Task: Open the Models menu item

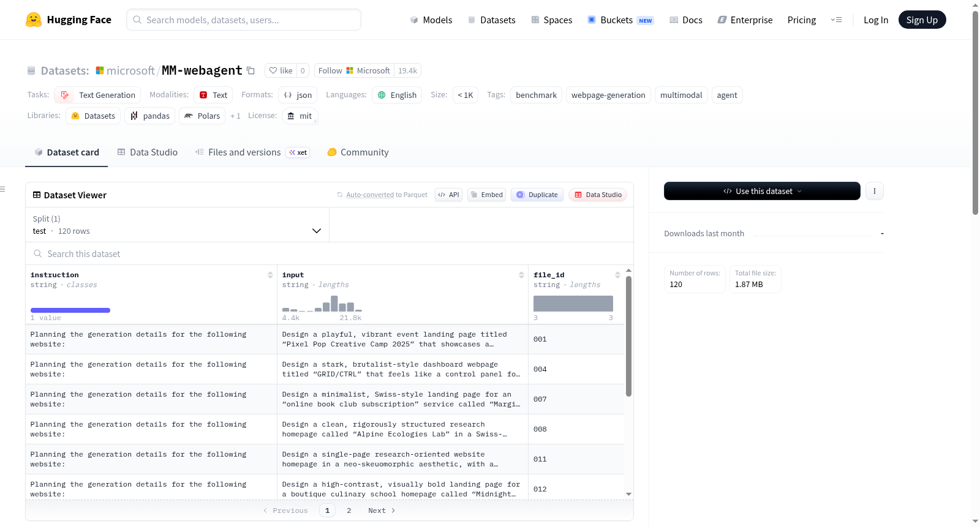Action: coord(431,20)
